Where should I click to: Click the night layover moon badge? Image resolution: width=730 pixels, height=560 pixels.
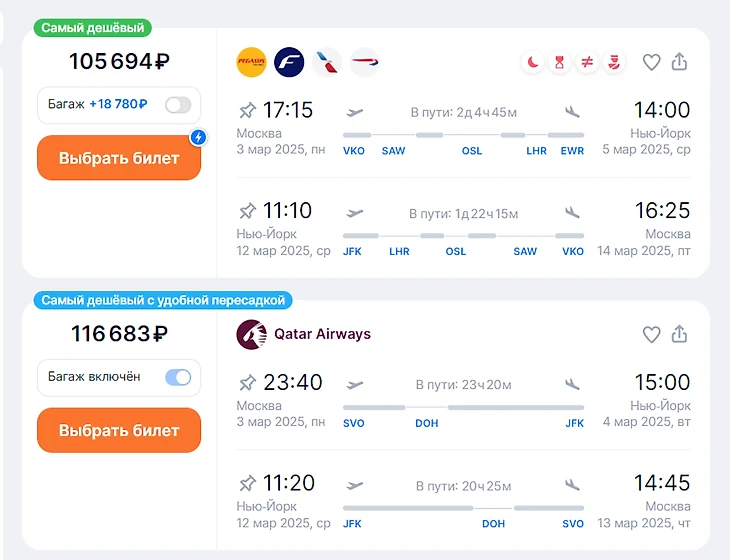(533, 62)
